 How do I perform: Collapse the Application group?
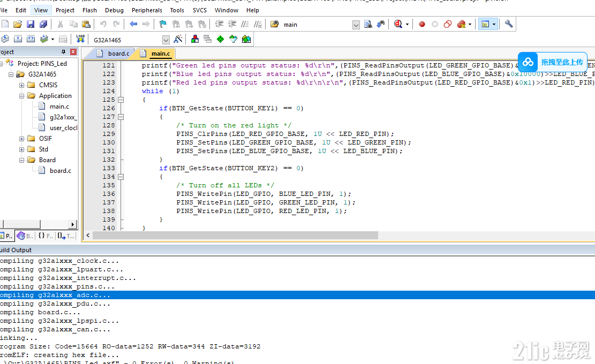click(x=21, y=96)
